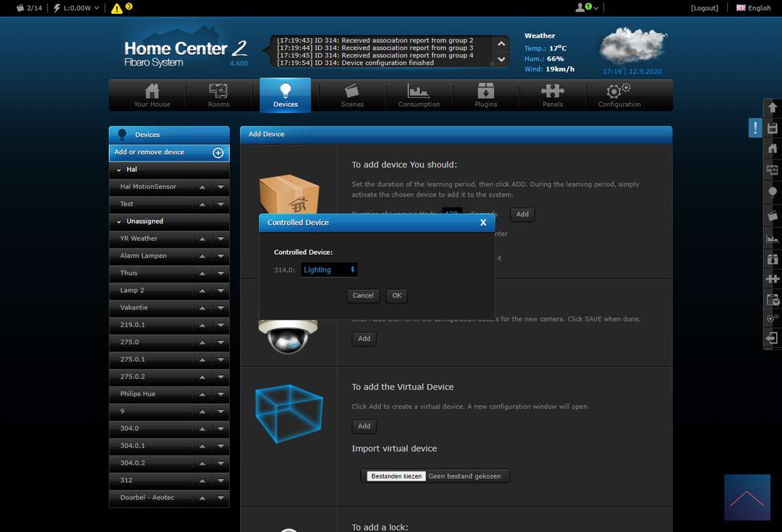Click the yellow warning triangle notification icon
This screenshot has height=532, width=782.
117,8
